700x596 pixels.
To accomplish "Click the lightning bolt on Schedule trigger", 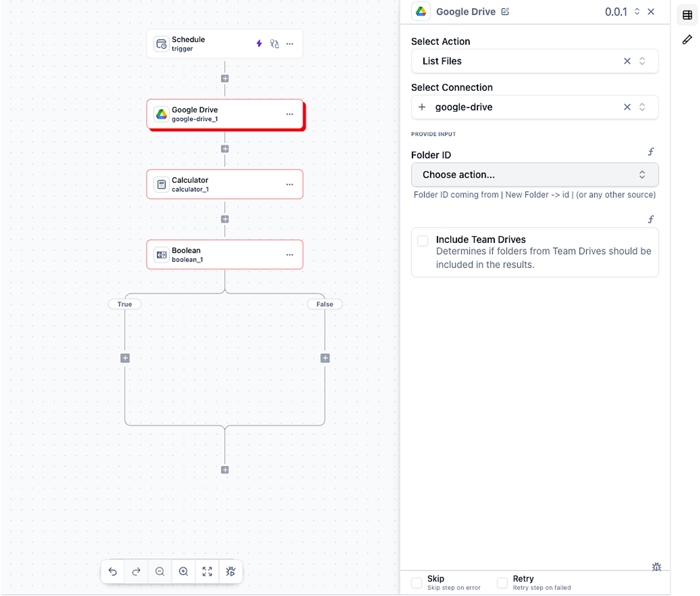I will [259, 43].
